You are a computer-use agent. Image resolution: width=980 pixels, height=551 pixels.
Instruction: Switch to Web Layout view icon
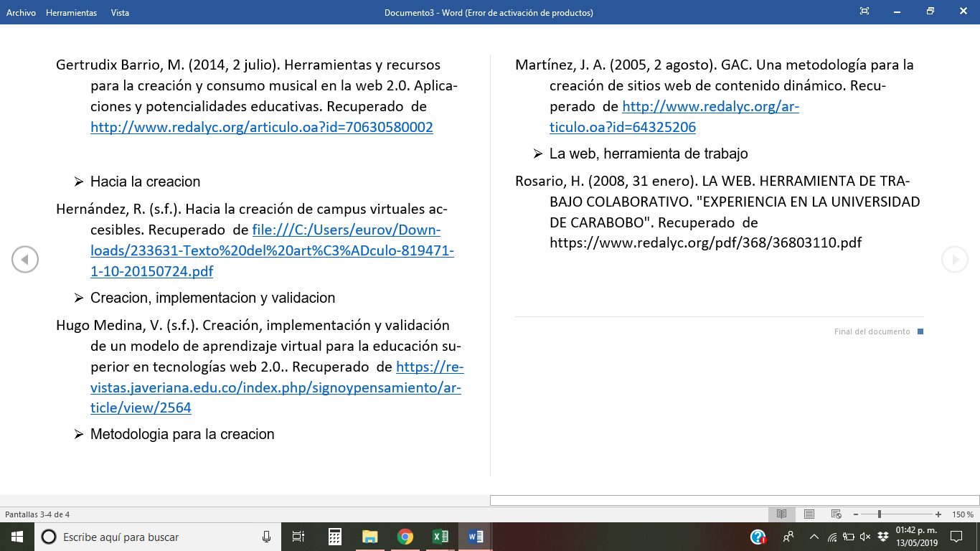(x=836, y=514)
